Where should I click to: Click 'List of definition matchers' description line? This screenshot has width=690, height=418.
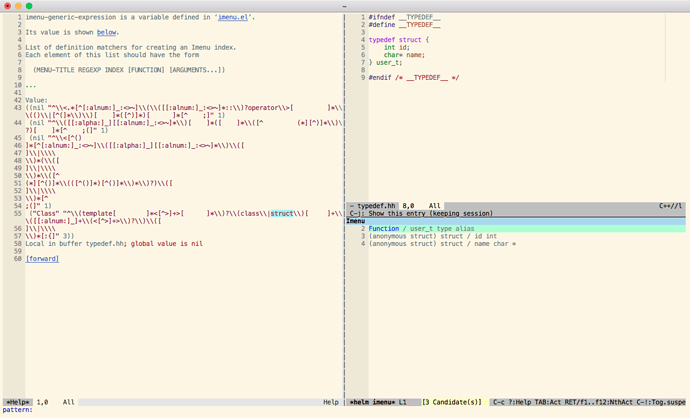coord(131,48)
